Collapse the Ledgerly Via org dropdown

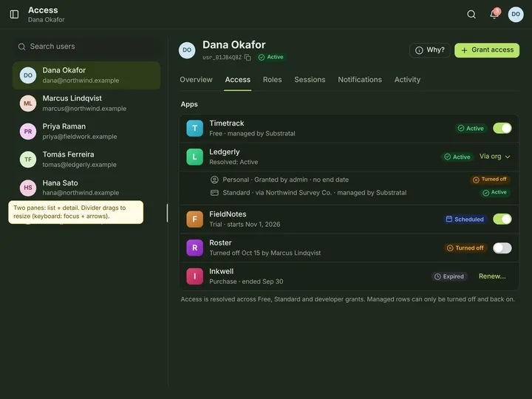pos(494,157)
